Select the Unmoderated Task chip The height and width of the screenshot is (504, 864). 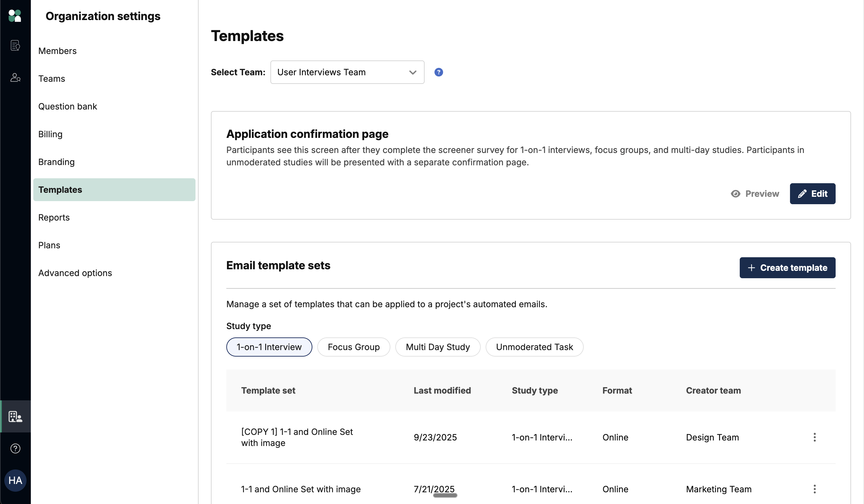pyautogui.click(x=534, y=347)
